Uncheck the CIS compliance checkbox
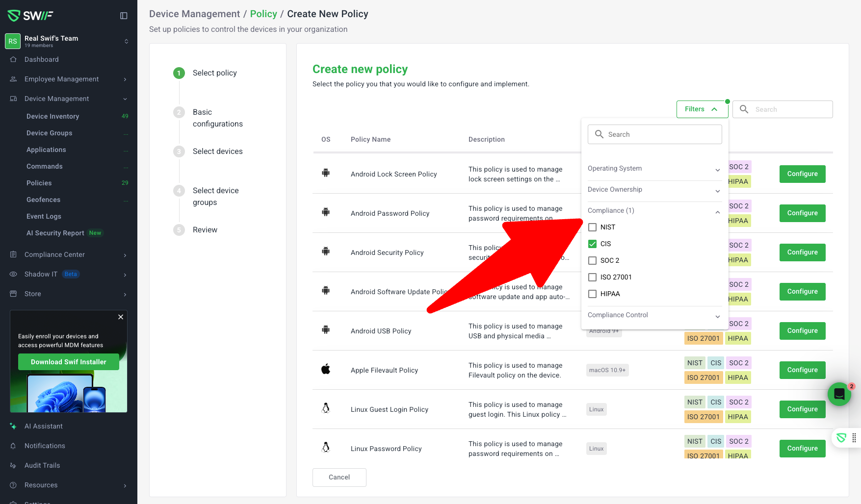The image size is (861, 504). coord(592,244)
